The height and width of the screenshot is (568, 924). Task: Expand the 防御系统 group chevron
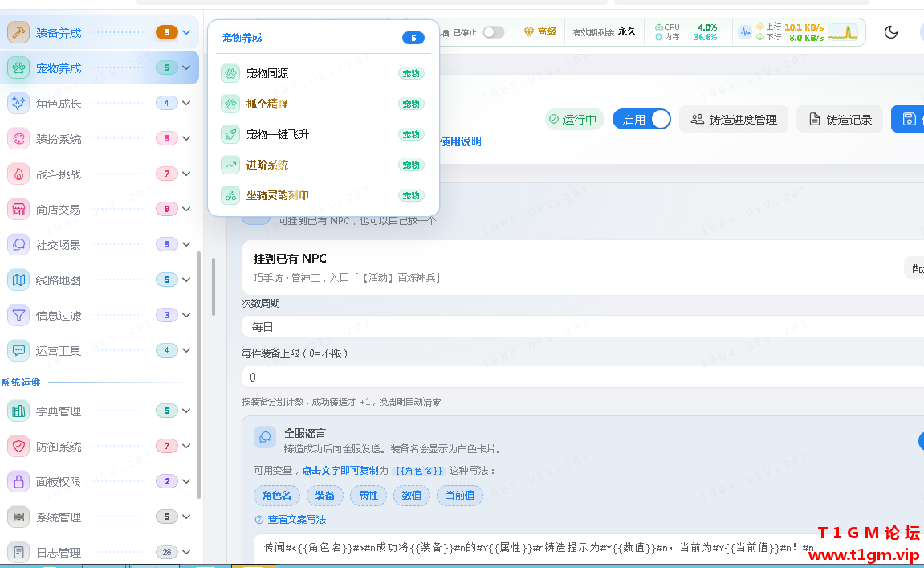click(186, 446)
